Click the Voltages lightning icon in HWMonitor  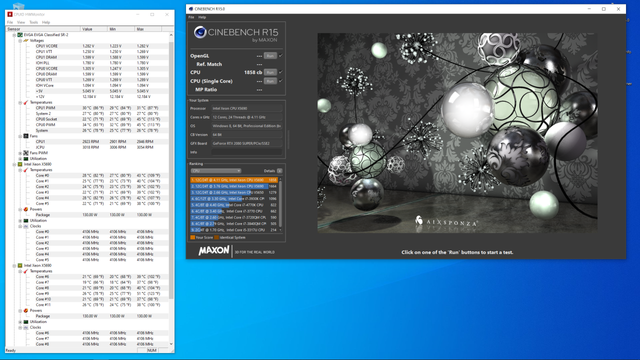(x=26, y=40)
